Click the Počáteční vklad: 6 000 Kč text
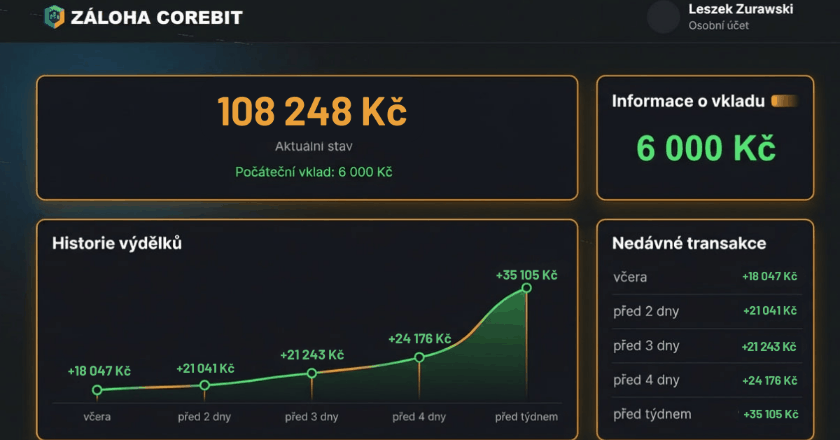This screenshot has height=440, width=840. tap(313, 172)
